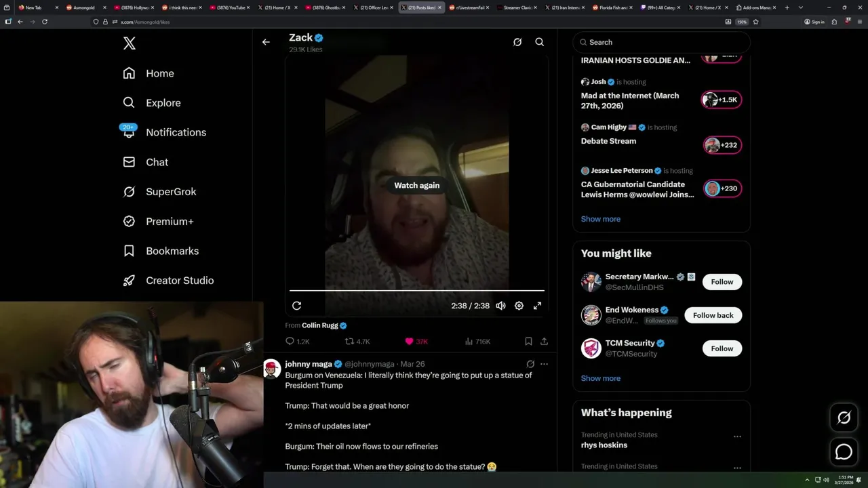Open the Home page from the sidebar
The image size is (868, 488).
pos(149,73)
